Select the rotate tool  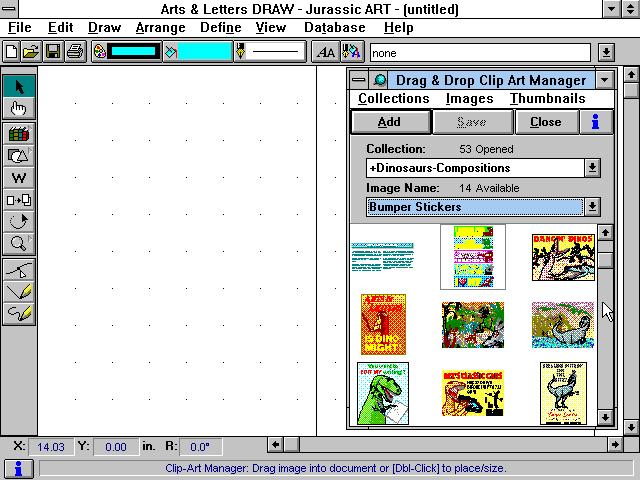point(19,222)
